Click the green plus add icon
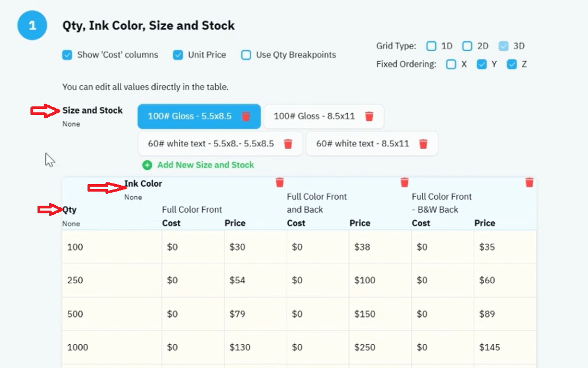This screenshot has width=588, height=368. [147, 165]
